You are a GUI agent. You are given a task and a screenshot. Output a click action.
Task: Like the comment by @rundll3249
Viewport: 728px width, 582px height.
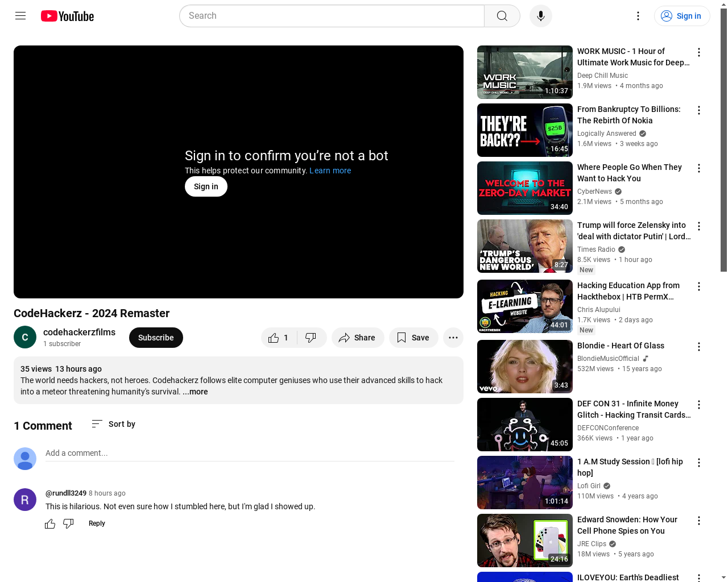[x=50, y=523]
